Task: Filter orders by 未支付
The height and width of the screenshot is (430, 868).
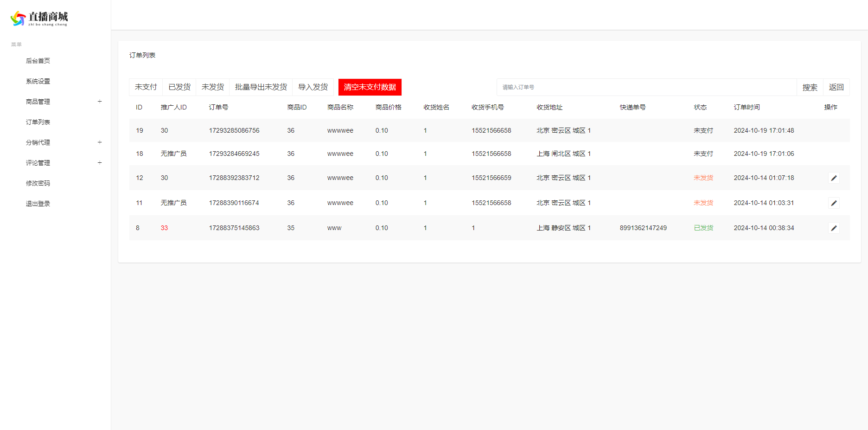Action: [x=146, y=87]
